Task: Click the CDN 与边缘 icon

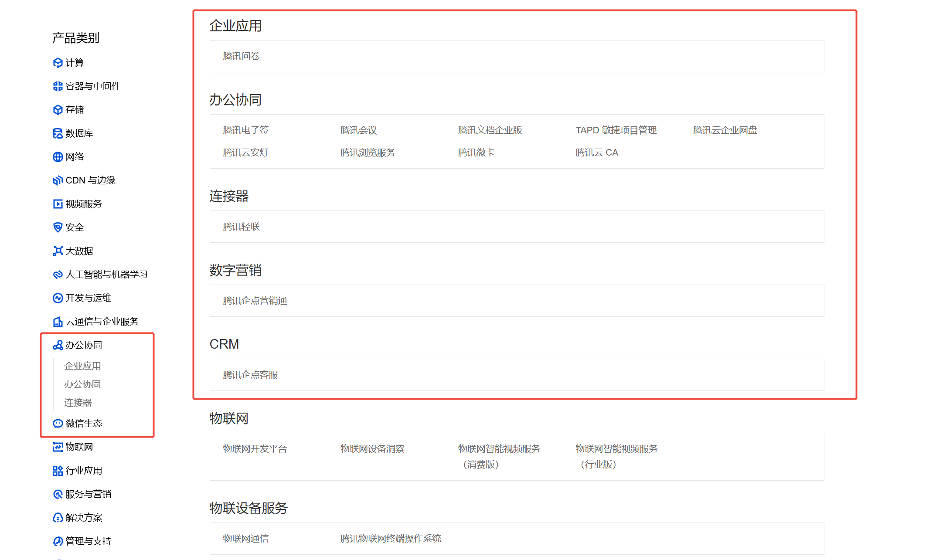Action: [x=58, y=180]
